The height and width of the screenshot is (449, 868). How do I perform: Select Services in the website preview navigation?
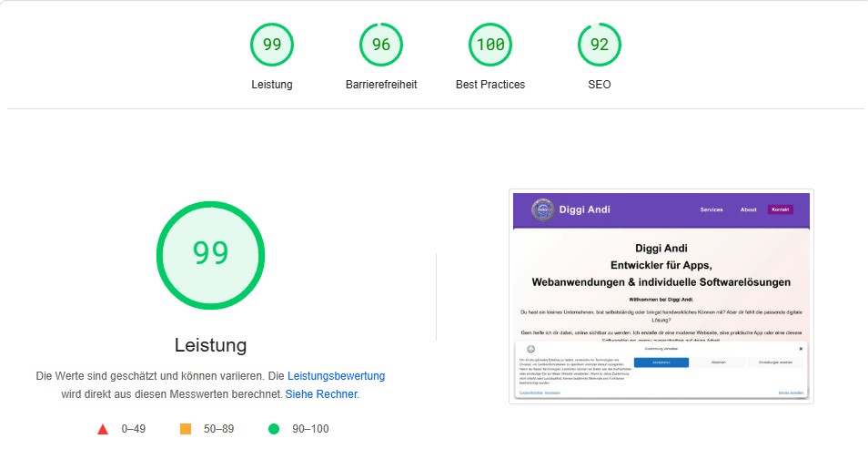(x=712, y=209)
